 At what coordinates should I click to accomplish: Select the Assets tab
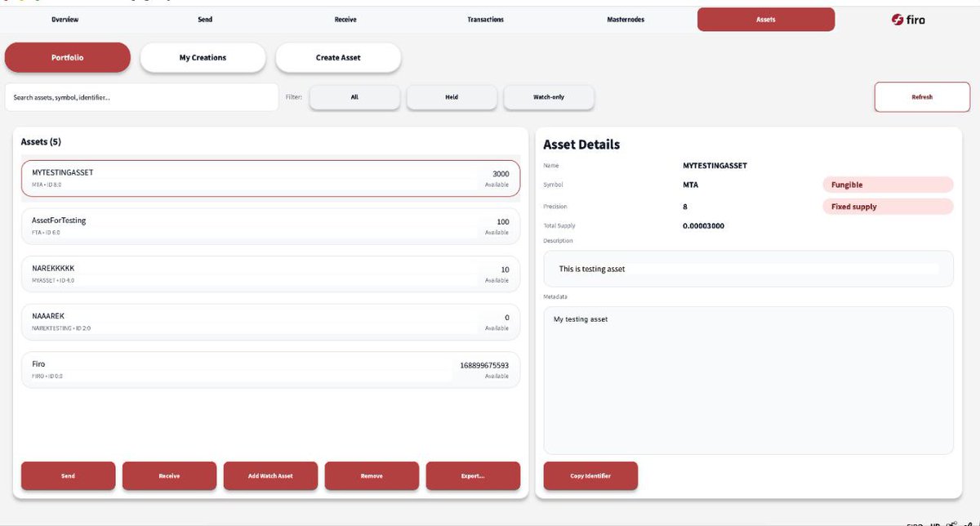click(766, 20)
